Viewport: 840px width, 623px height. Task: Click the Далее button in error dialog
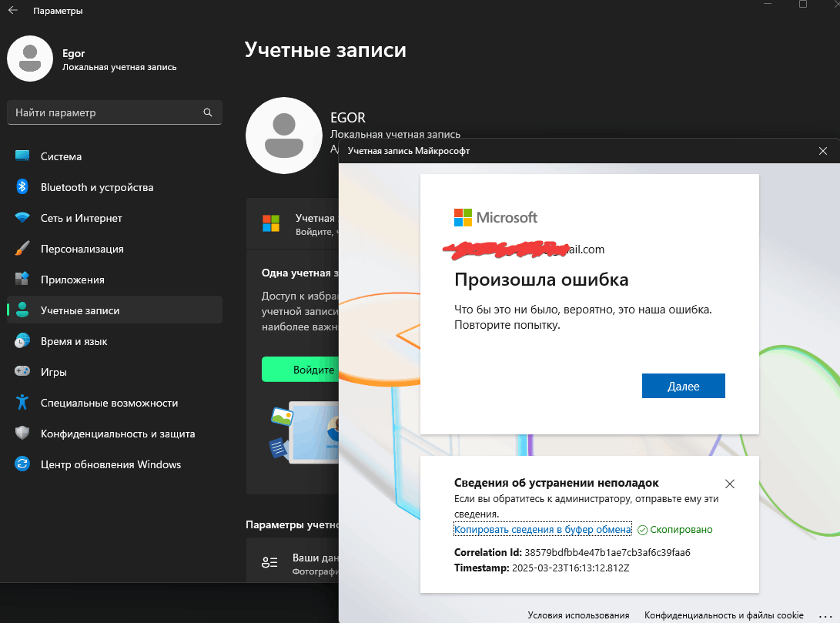pyautogui.click(x=684, y=387)
